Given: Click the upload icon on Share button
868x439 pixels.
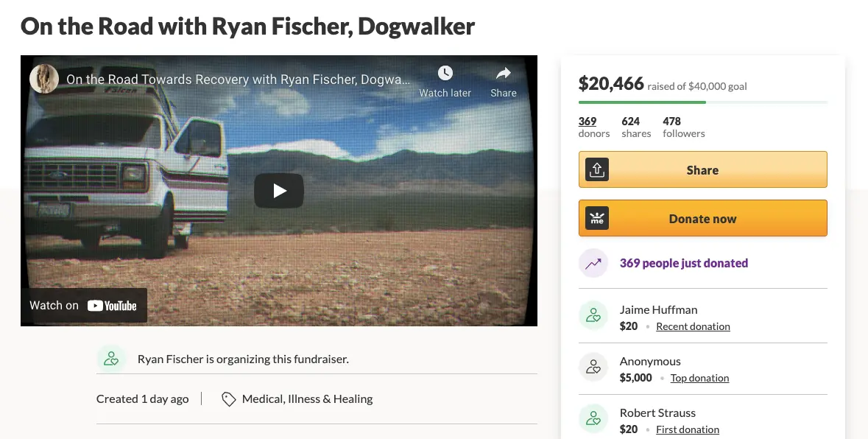Looking at the screenshot, I should [597, 170].
